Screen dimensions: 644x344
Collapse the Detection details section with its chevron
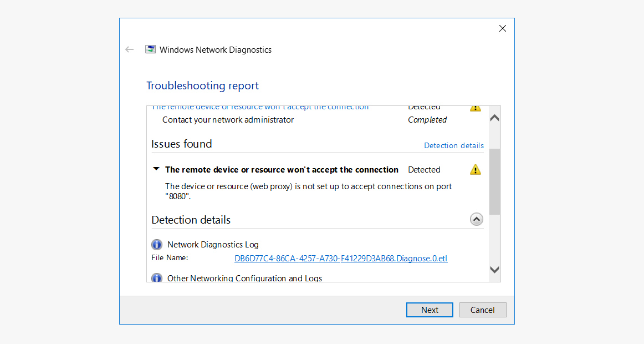pos(476,220)
